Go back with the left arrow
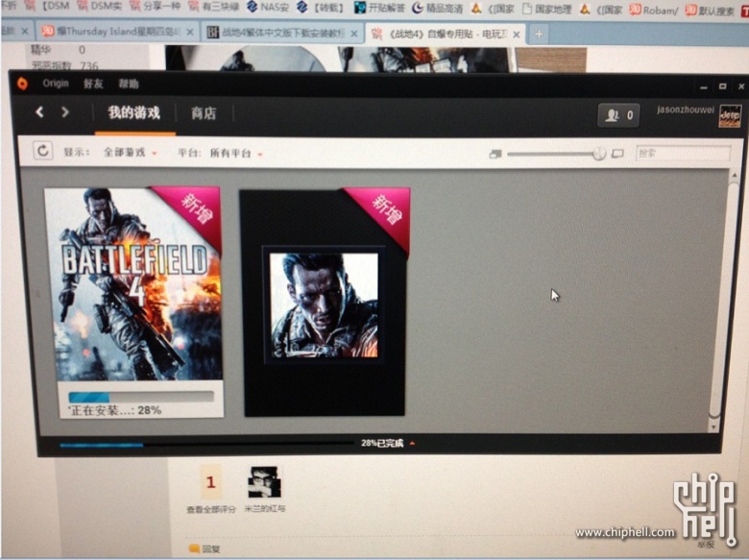 click(39, 112)
